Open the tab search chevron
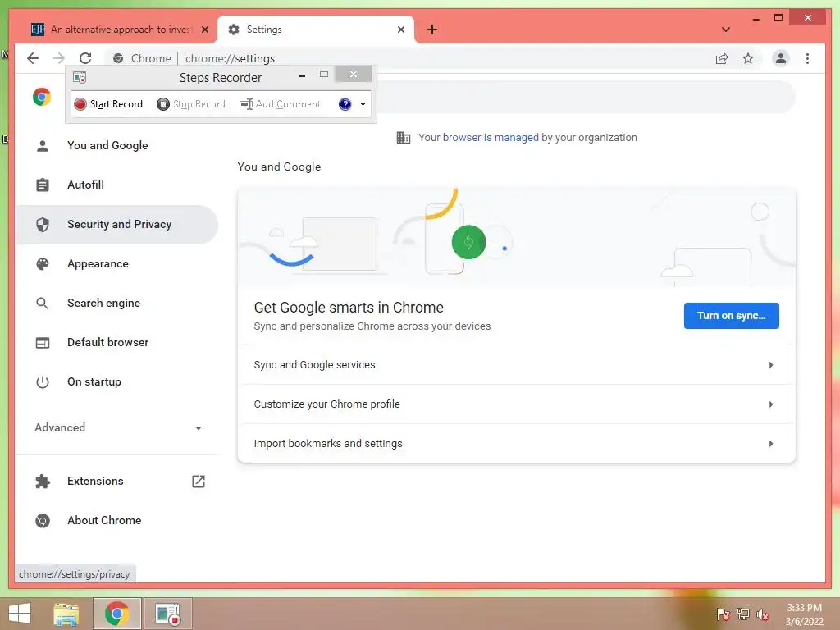This screenshot has height=630, width=840. (725, 30)
